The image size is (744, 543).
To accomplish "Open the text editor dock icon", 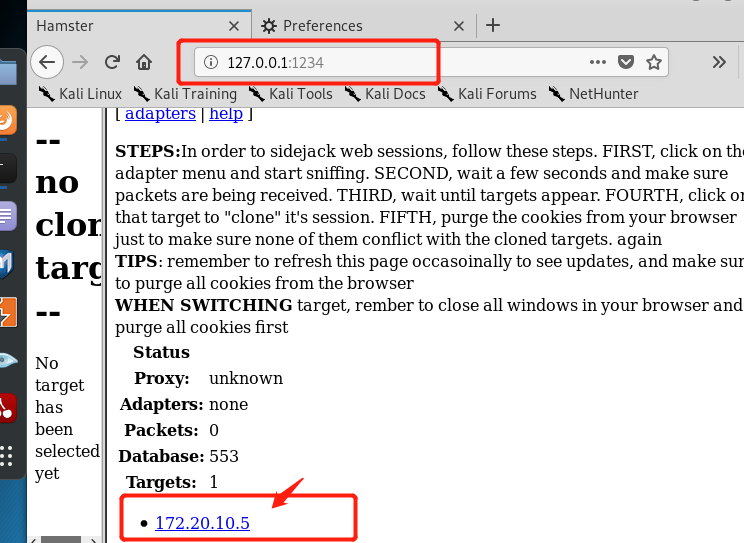I will point(7,216).
